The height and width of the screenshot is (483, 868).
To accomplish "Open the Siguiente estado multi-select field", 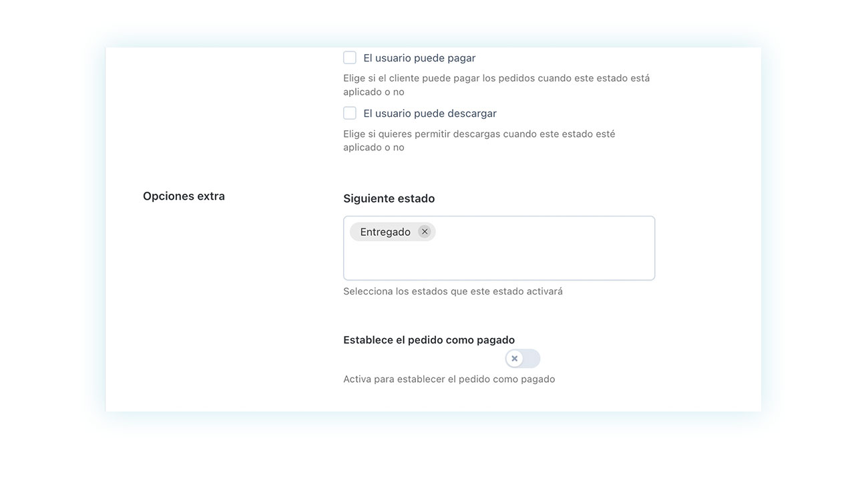I will (499, 248).
